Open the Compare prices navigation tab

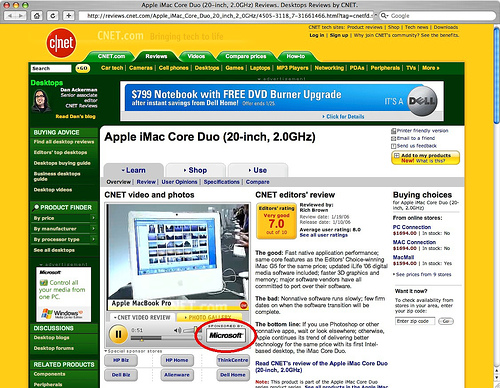click(x=246, y=56)
